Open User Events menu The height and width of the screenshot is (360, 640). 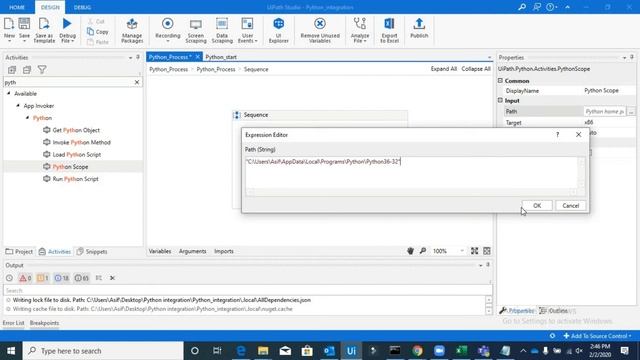(x=247, y=30)
